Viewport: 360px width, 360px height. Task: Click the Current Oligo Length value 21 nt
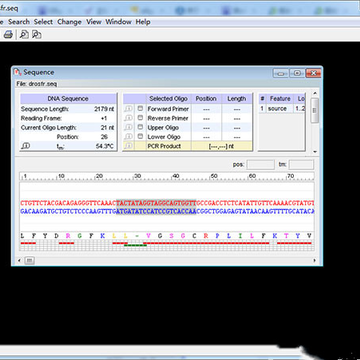(x=108, y=127)
